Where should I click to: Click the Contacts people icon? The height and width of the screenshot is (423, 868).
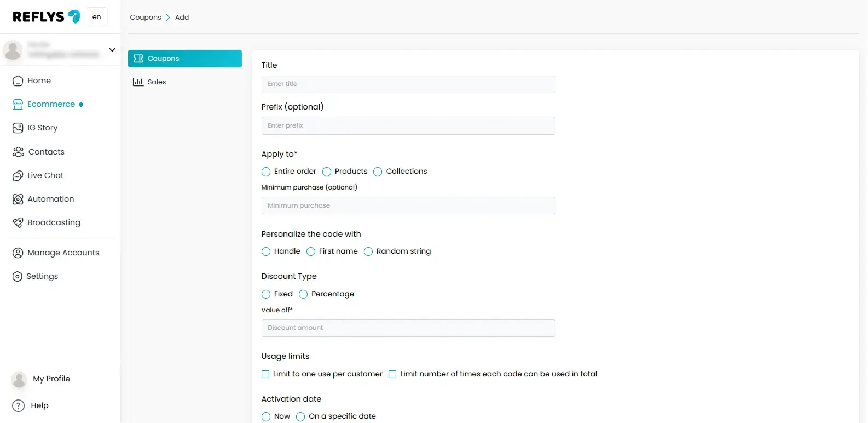[x=18, y=152]
